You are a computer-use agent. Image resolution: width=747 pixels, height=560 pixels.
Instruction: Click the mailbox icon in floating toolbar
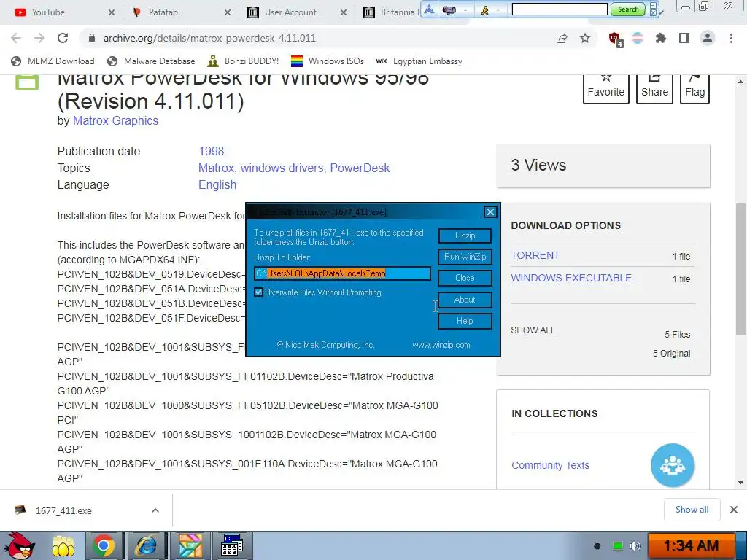point(449,9)
